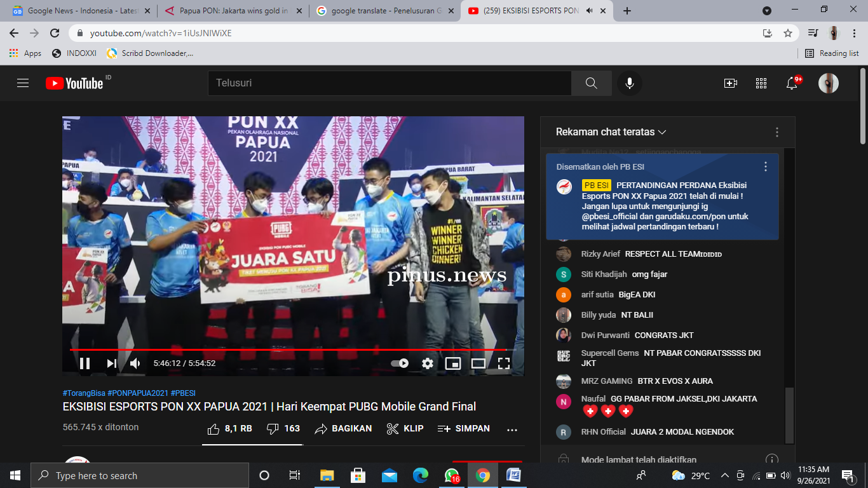The height and width of the screenshot is (488, 868).
Task: Open a new browser tab
Action: point(627,11)
